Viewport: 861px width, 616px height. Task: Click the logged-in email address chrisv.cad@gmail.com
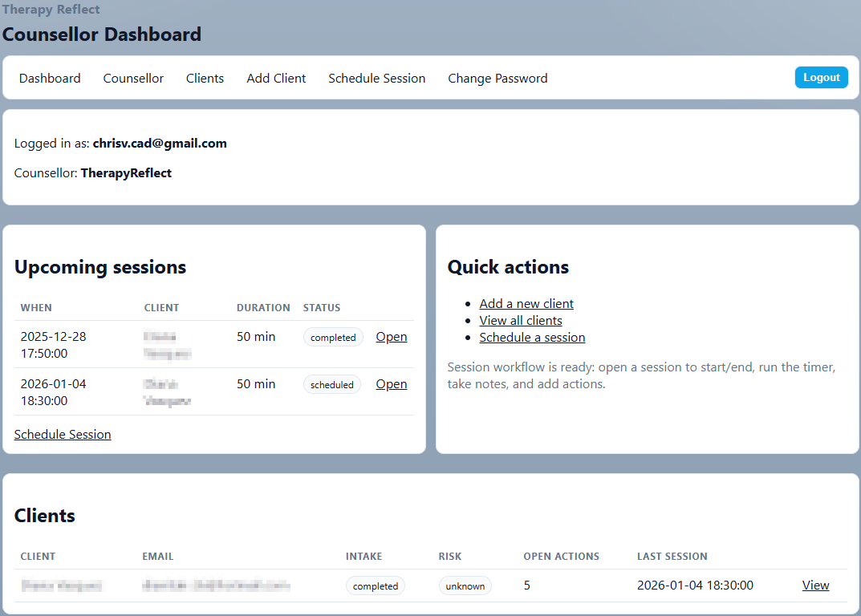coord(160,144)
